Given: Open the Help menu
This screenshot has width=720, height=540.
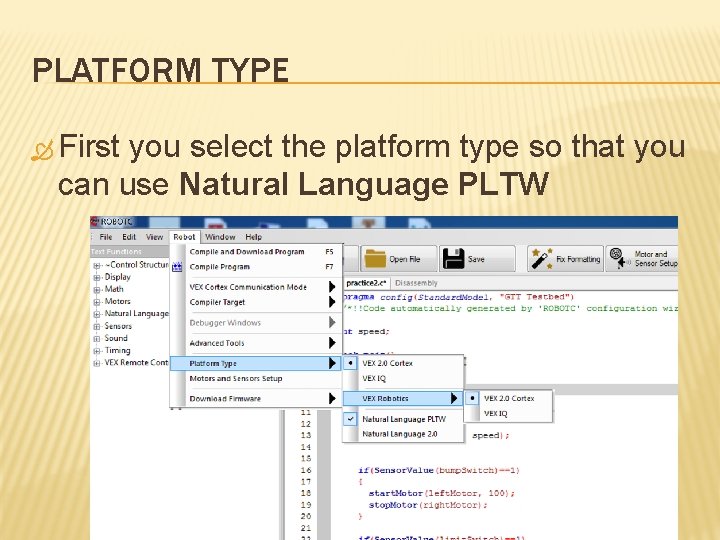Looking at the screenshot, I should 253,237.
